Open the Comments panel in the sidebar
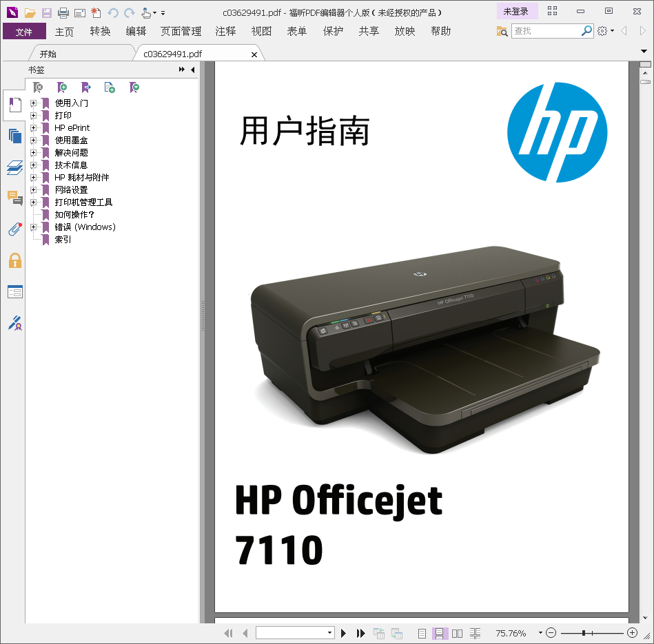This screenshot has width=654, height=644. point(15,198)
